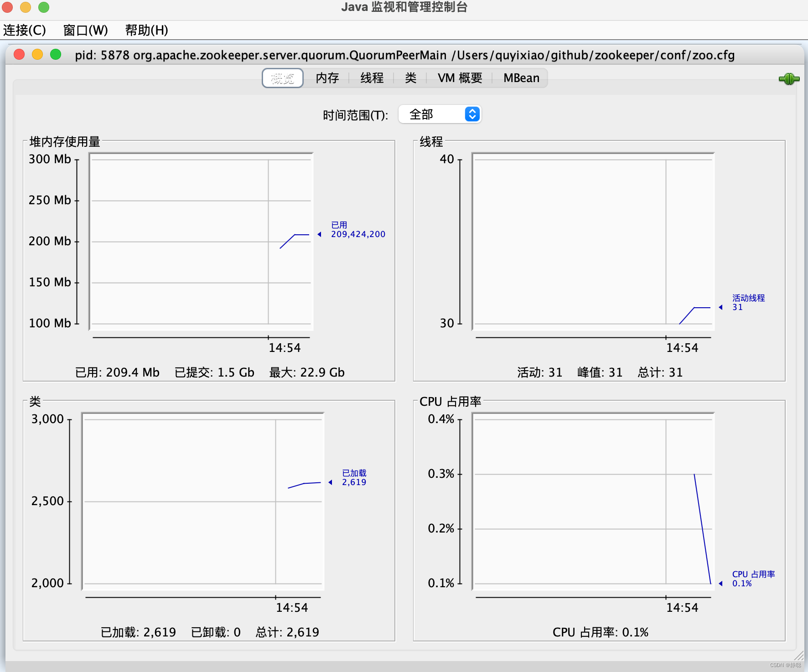Click the 活动: 31 summary text

tap(540, 372)
